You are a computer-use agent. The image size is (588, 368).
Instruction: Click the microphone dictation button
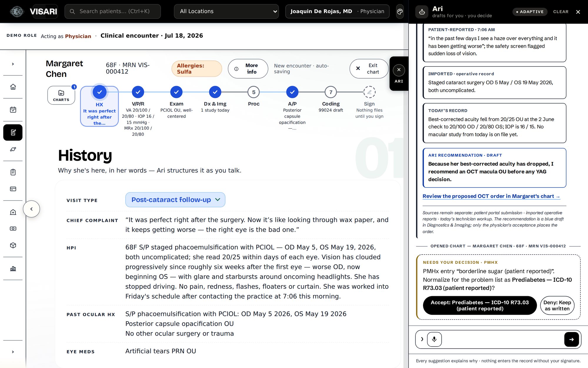point(434,339)
